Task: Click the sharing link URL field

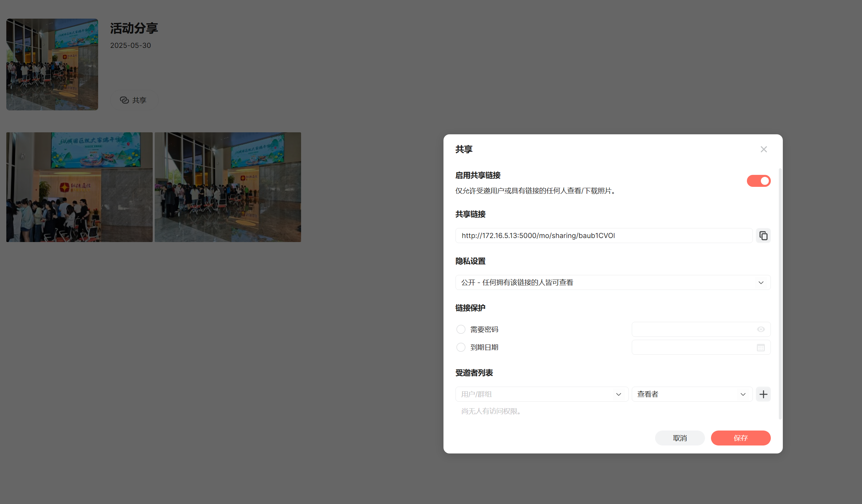Action: (x=604, y=236)
